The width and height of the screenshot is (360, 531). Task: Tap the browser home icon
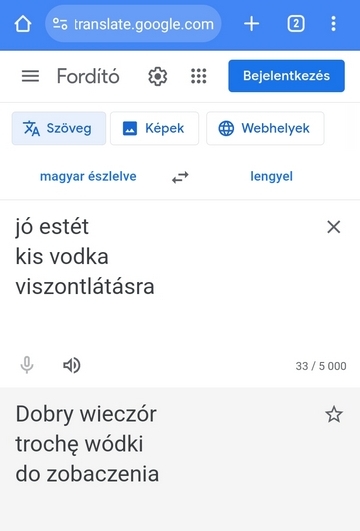(x=23, y=24)
